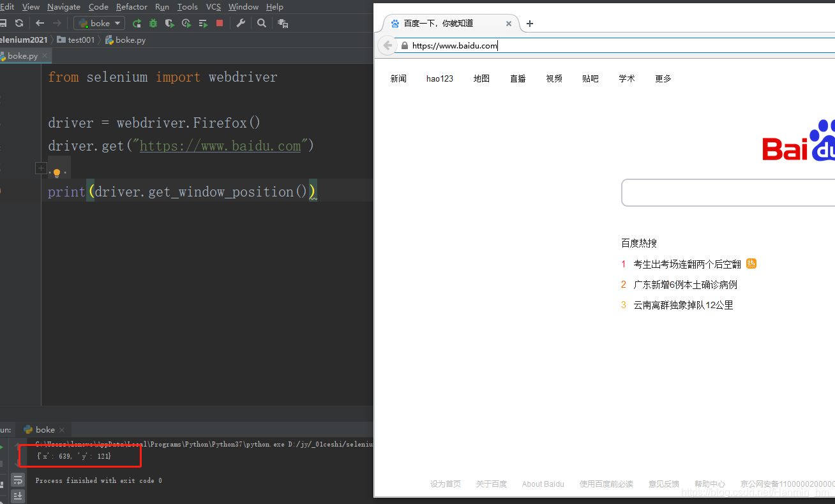835x504 pixels.
Task: Click 使用百度前必读 footer link
Action: pyautogui.click(x=606, y=484)
